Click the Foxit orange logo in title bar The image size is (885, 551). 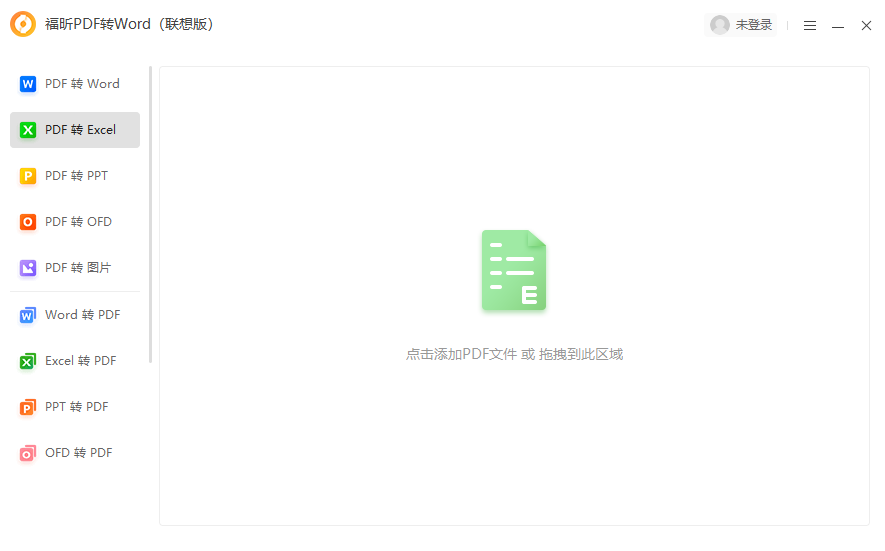(23, 24)
